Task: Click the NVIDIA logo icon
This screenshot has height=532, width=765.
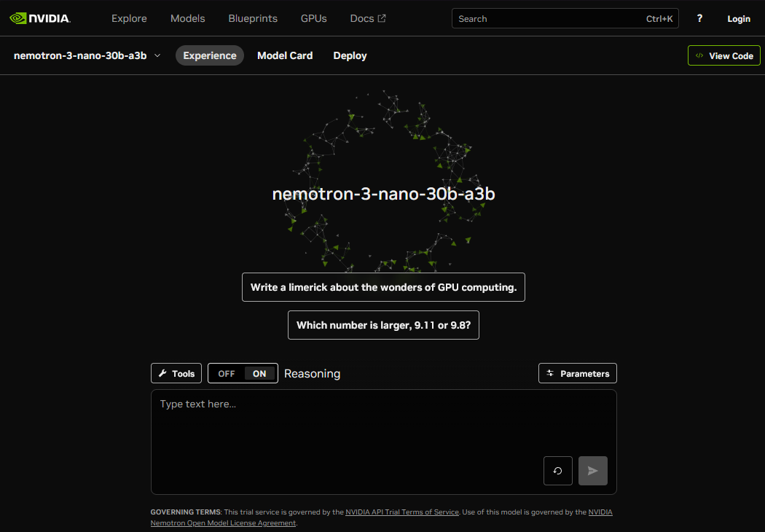Action: [x=18, y=18]
